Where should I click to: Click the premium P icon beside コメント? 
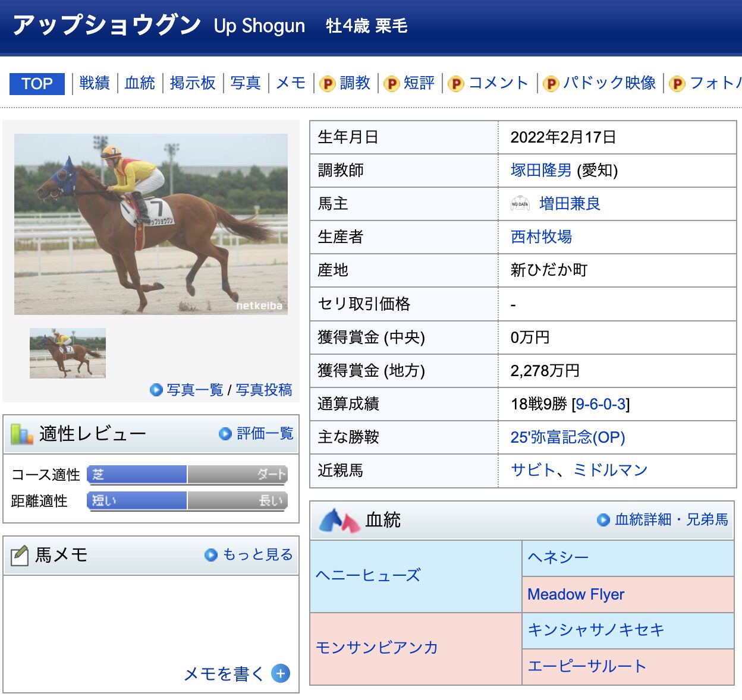pos(456,84)
